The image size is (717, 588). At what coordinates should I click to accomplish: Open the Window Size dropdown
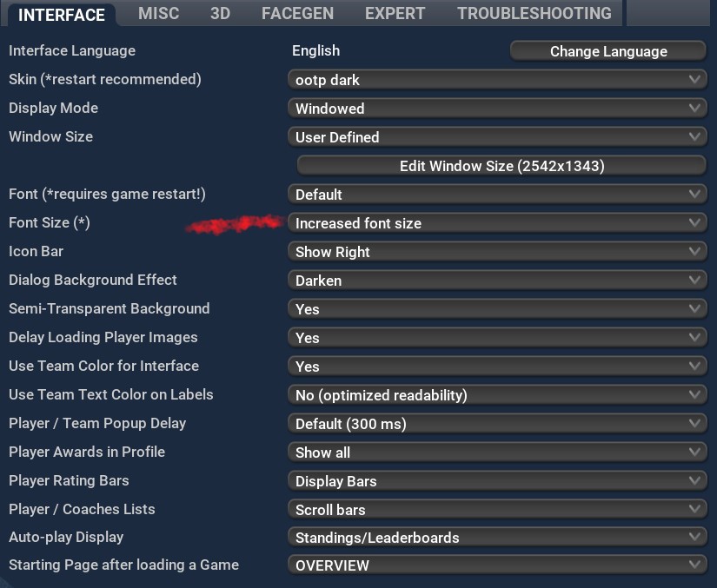pyautogui.click(x=497, y=137)
